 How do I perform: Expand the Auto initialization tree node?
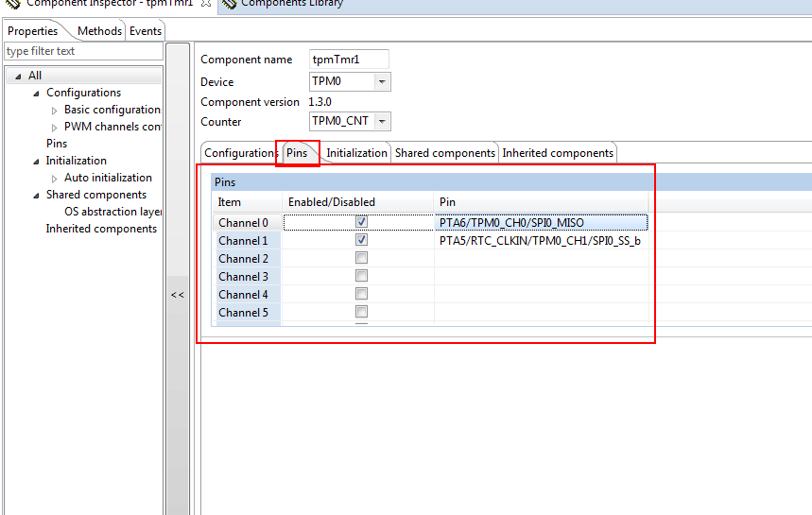55,179
